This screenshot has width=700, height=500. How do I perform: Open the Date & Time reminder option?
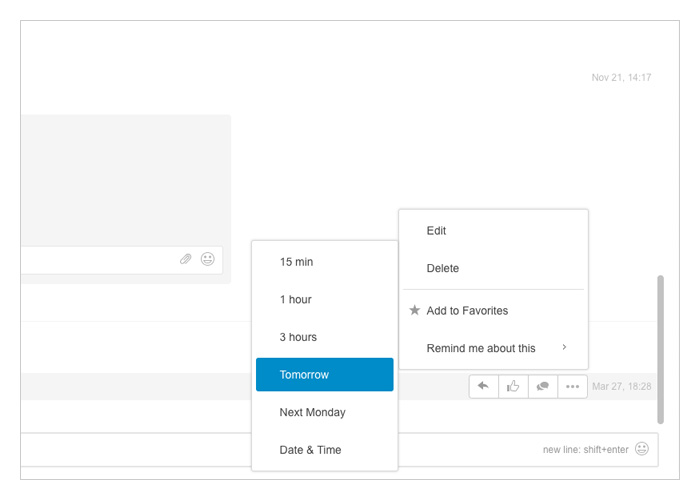325,449
